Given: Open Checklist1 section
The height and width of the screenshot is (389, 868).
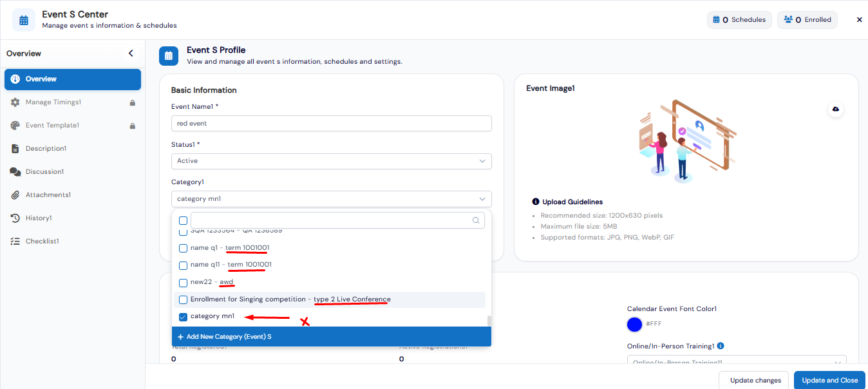Looking at the screenshot, I should point(73,242).
